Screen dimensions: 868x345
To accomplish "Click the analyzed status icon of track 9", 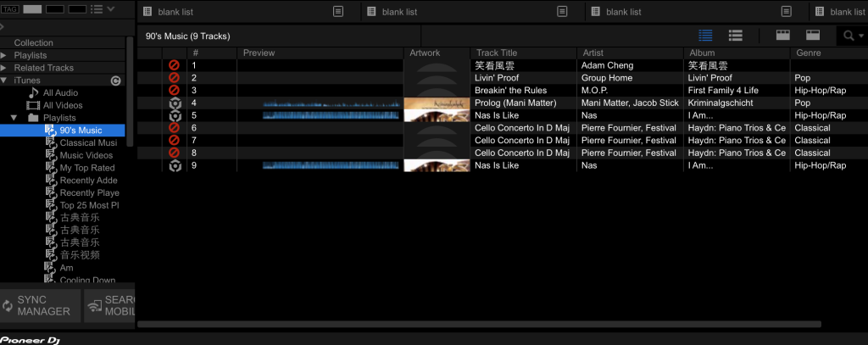I will point(175,165).
